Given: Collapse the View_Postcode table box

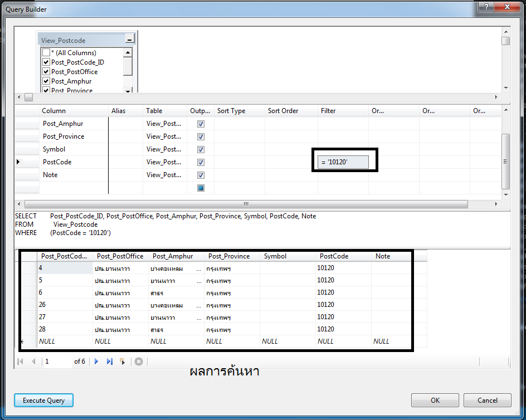Looking at the screenshot, I should tap(129, 40).
